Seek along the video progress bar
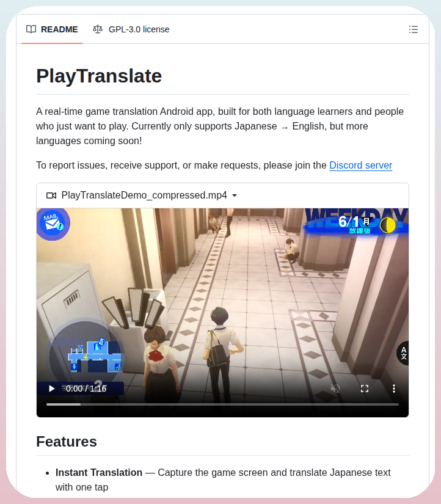 pos(222,404)
